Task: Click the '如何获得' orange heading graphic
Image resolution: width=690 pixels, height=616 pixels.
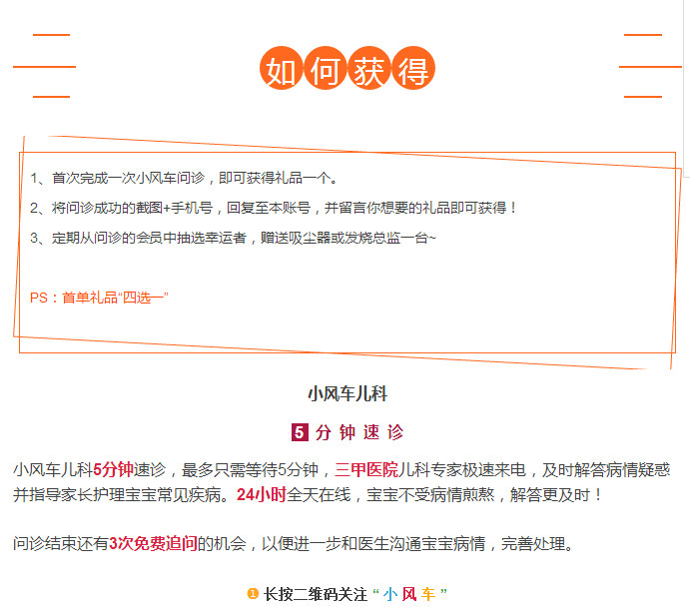Action: pos(347,68)
